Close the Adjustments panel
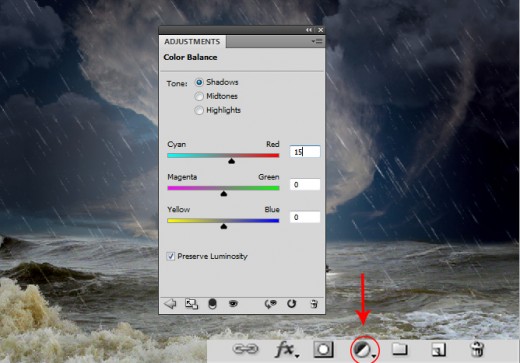This screenshot has height=363, width=520. [x=320, y=30]
